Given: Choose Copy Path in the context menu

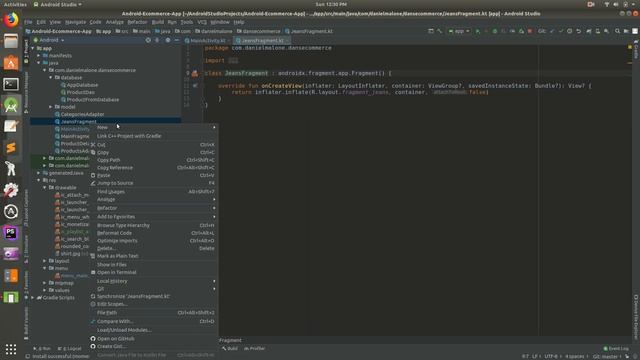Looking at the screenshot, I should (x=154, y=160).
